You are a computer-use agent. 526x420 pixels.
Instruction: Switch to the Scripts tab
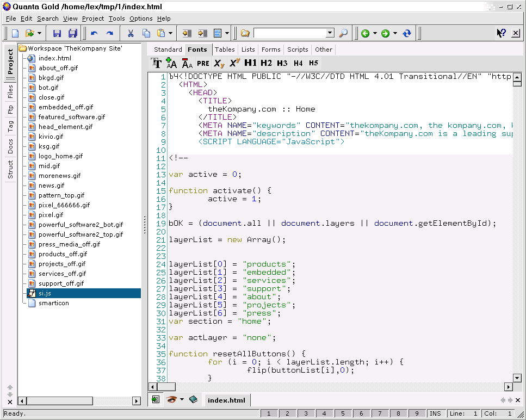[x=298, y=50]
